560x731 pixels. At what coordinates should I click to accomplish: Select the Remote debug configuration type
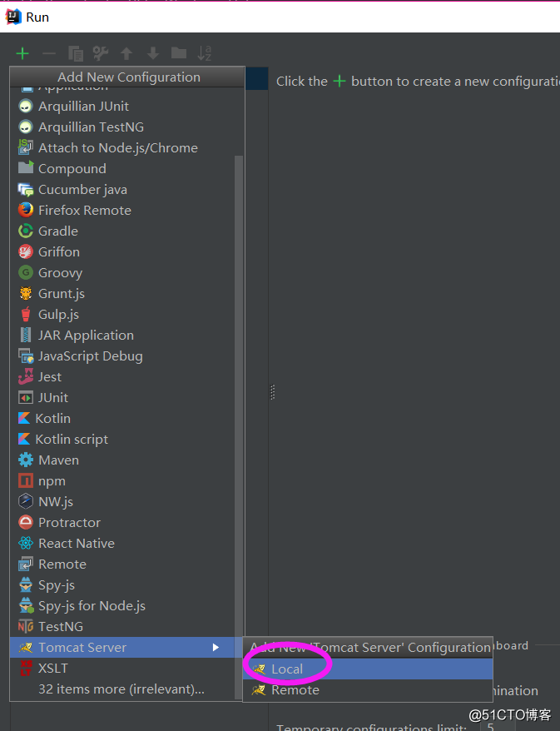pos(122,564)
